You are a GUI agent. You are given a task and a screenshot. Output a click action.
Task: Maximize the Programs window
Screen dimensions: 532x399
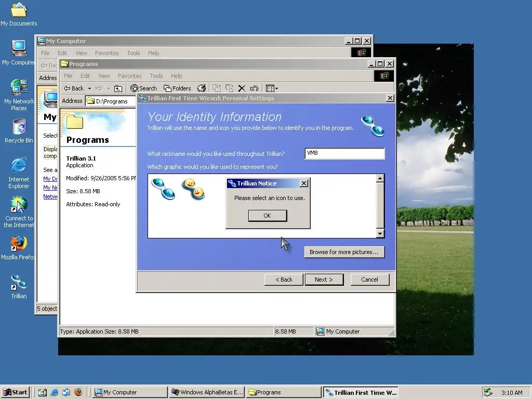[x=380, y=64]
